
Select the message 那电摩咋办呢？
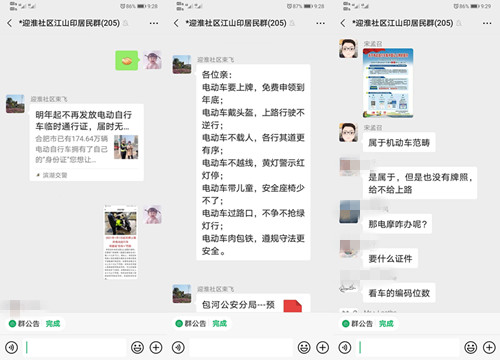click(397, 224)
